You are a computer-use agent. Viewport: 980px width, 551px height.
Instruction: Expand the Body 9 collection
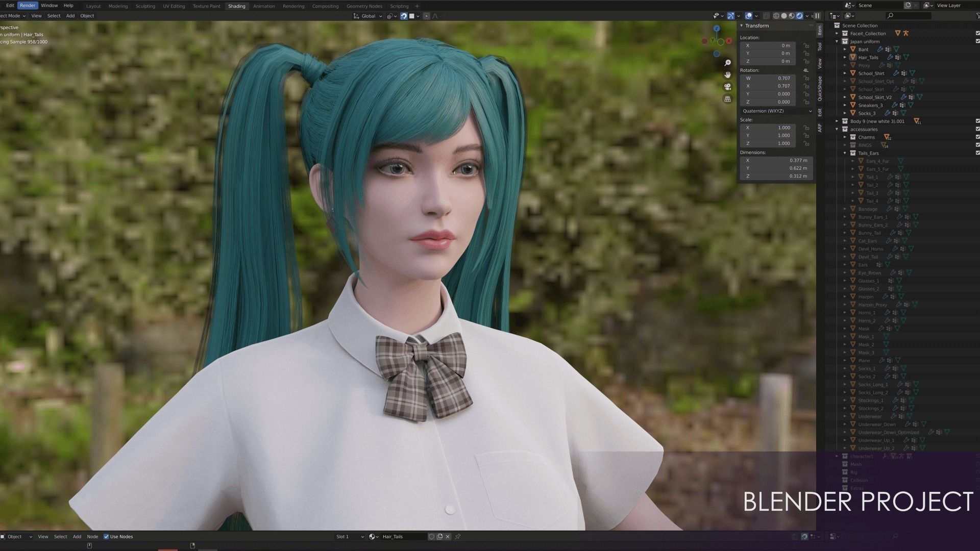pos(837,121)
